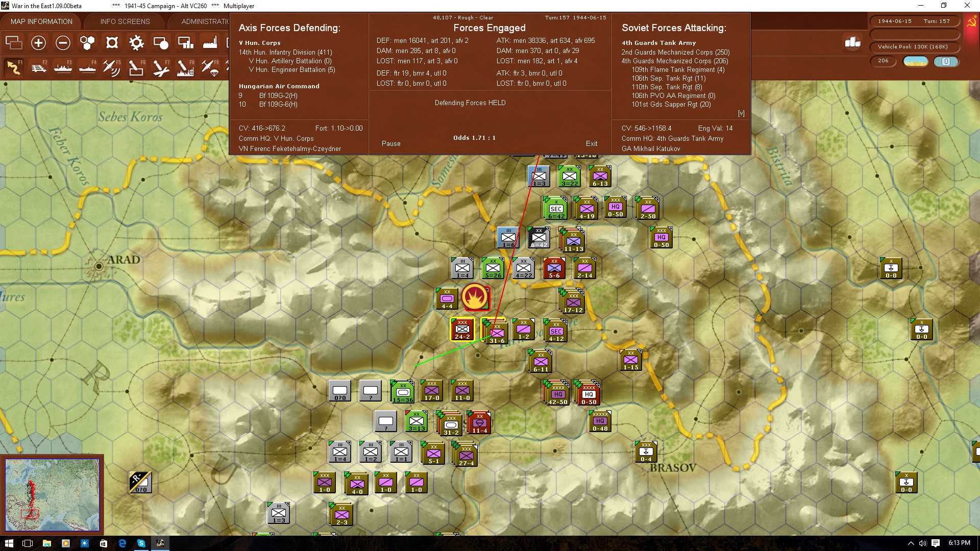Click Bf 109G-6(H) air group row
The image size is (980, 551).
coord(268,104)
